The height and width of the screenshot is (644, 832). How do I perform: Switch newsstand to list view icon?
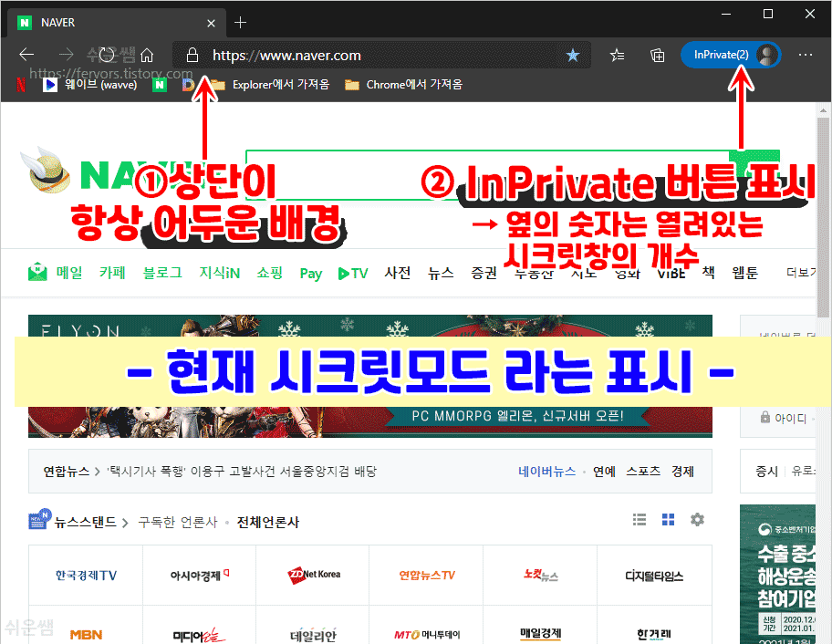click(x=640, y=519)
